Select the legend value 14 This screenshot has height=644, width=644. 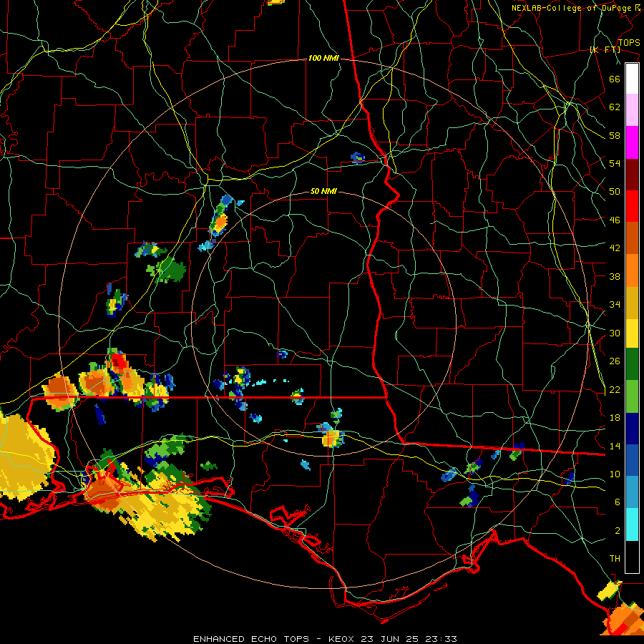(x=615, y=446)
